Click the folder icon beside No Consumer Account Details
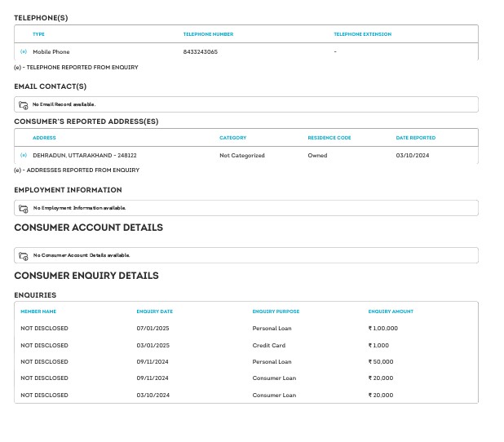Viewport: 504px width, 442px height. (24, 256)
